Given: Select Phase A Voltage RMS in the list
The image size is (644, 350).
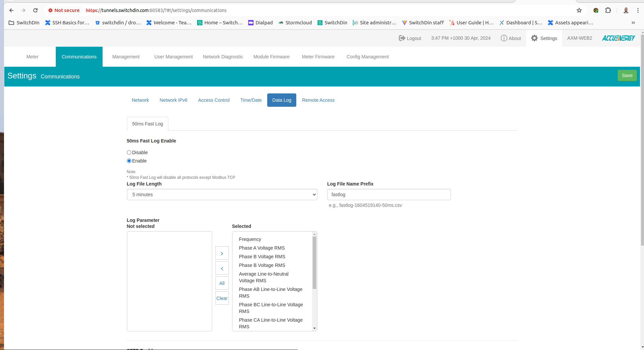Looking at the screenshot, I should (x=262, y=248).
